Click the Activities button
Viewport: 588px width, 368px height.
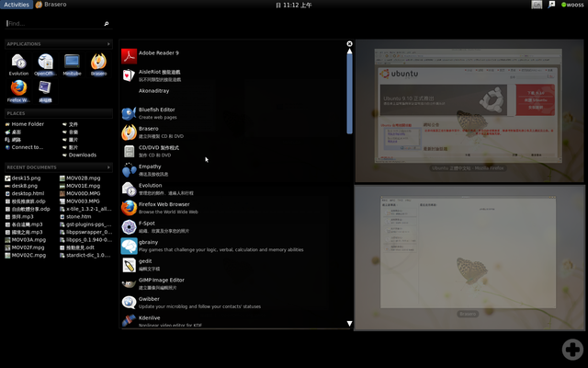[x=17, y=5]
